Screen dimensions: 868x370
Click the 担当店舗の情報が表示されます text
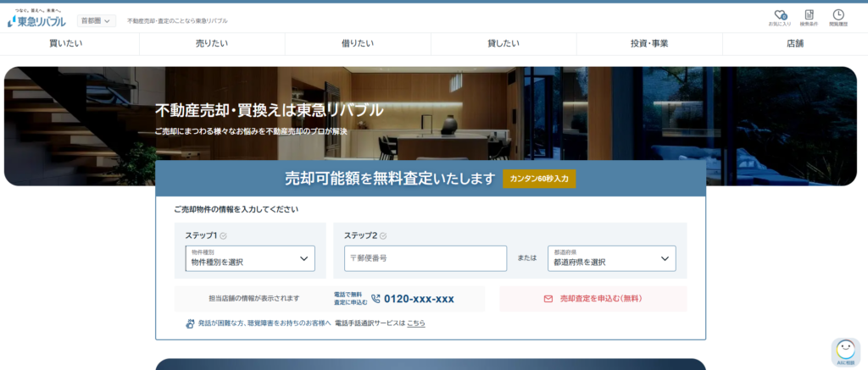click(x=254, y=299)
